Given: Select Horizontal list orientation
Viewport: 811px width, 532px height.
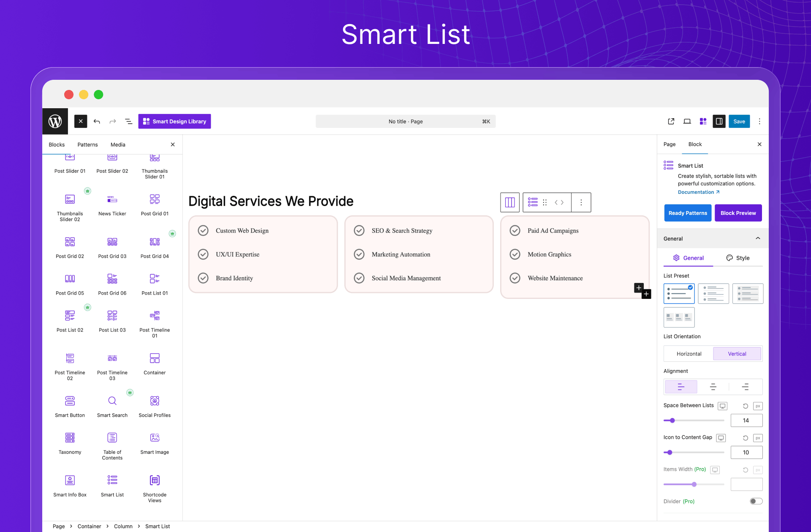Looking at the screenshot, I should pyautogui.click(x=689, y=354).
